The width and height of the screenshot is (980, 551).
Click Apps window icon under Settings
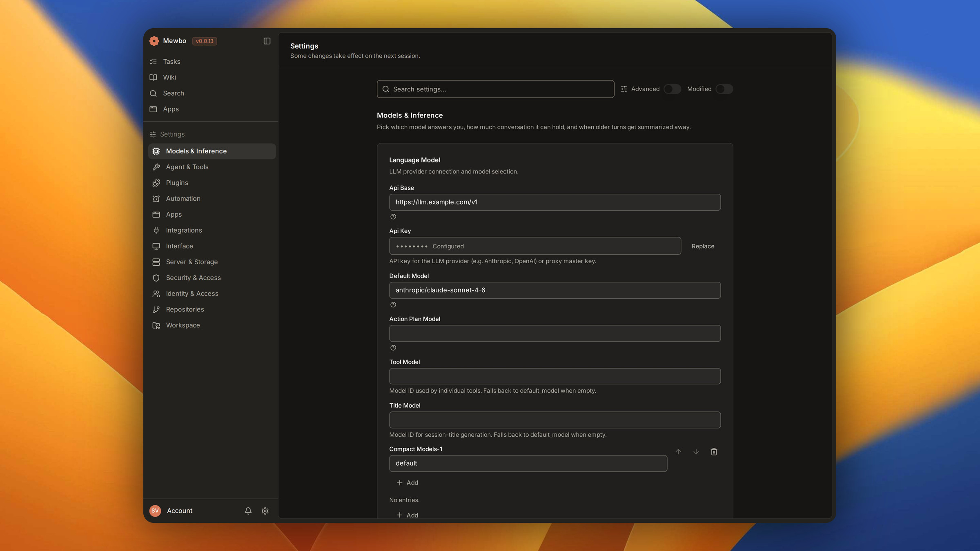156,215
